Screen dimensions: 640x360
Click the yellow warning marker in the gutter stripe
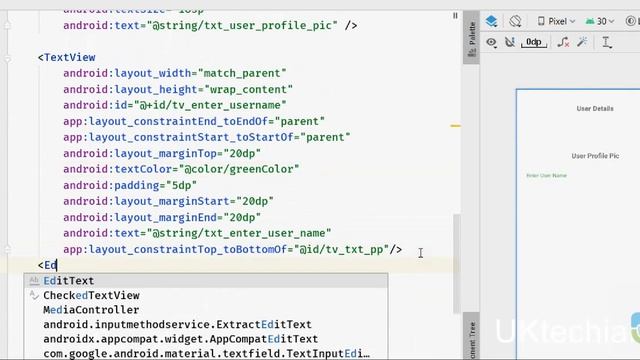point(456,126)
